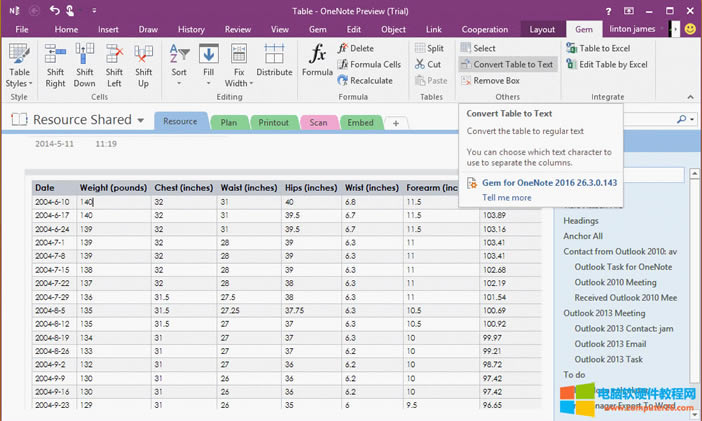Switch to the Plan section tab
The height and width of the screenshot is (421, 702).
click(x=229, y=123)
